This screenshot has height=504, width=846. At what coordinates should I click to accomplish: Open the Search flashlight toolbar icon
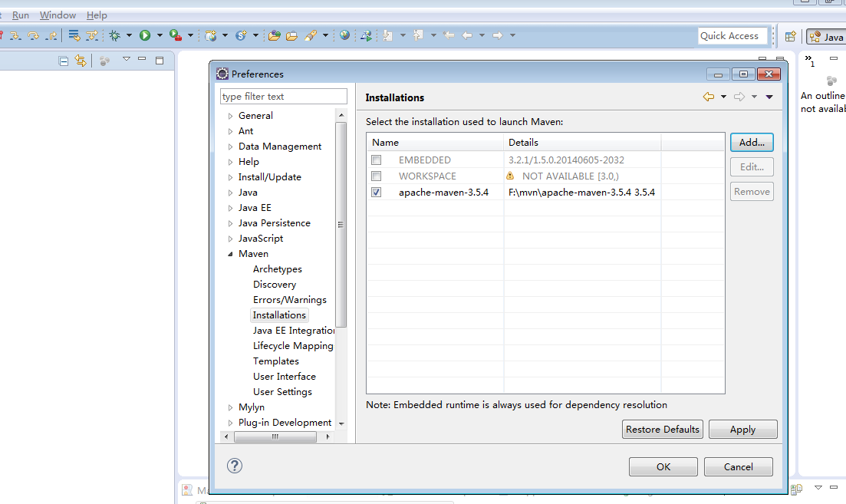point(311,35)
